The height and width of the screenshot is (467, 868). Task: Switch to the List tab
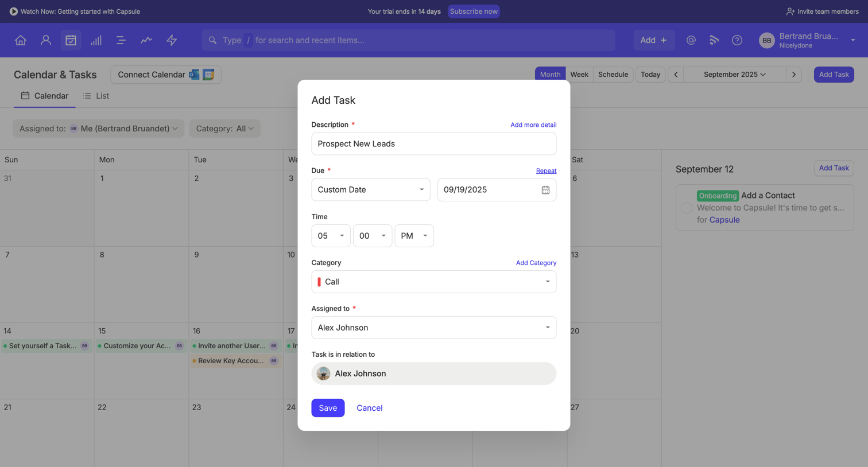pos(96,96)
